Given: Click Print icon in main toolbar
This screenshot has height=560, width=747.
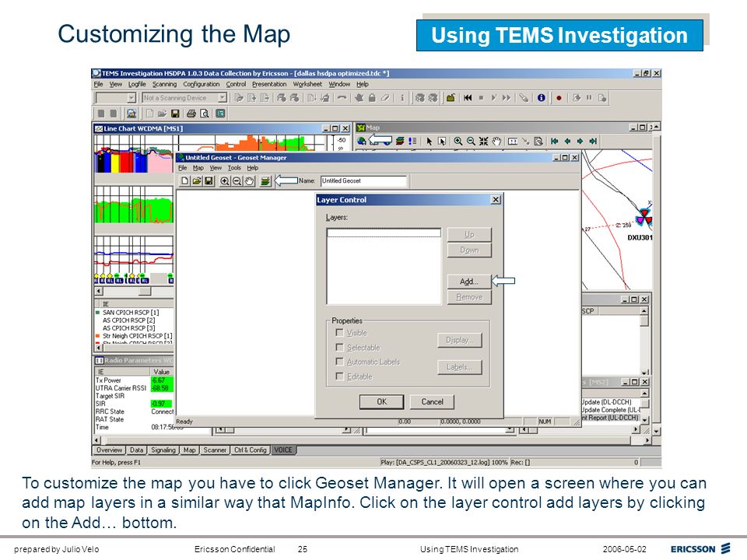Looking at the screenshot, I should click(191, 114).
